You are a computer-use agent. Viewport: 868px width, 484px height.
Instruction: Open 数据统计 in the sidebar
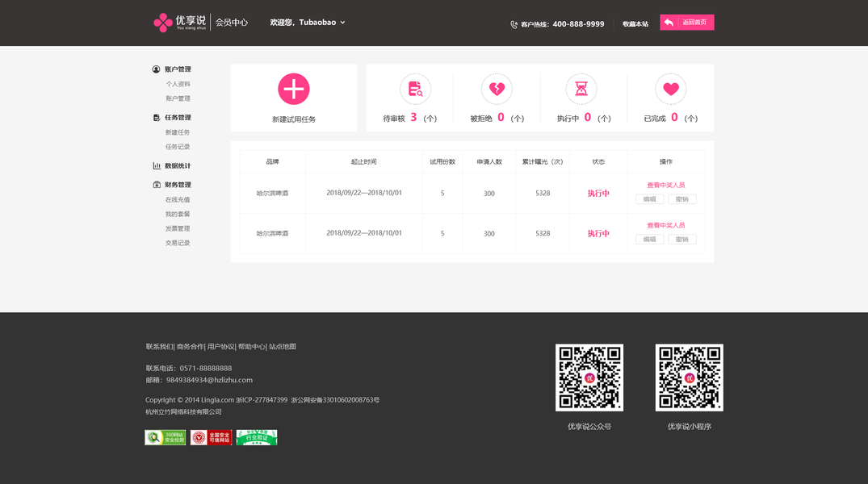[178, 165]
